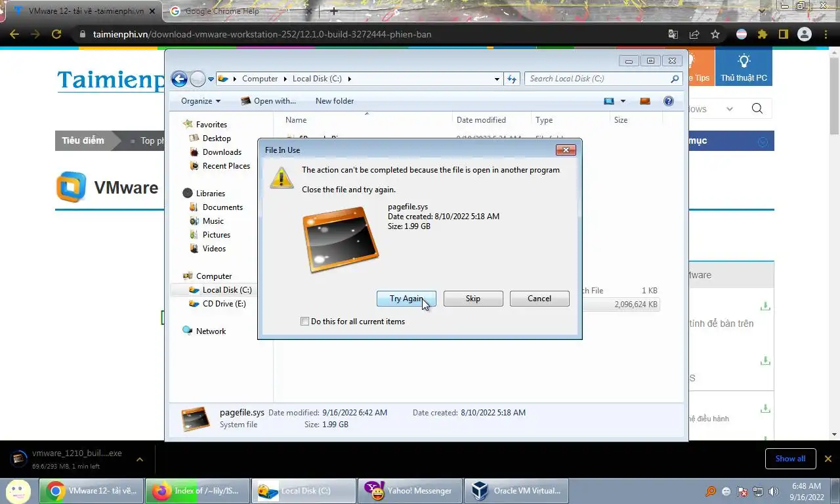
Task: Bookmark this page with star icon
Action: 715,34
